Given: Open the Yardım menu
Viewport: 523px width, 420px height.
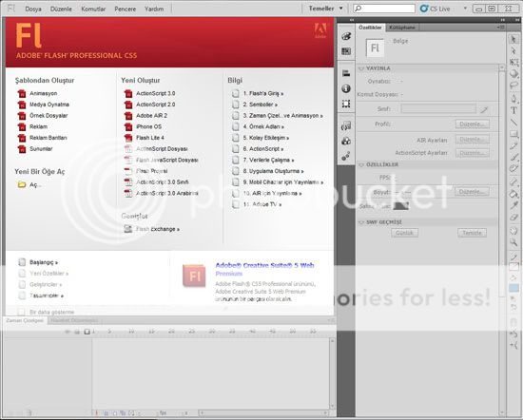Looking at the screenshot, I should (154, 9).
